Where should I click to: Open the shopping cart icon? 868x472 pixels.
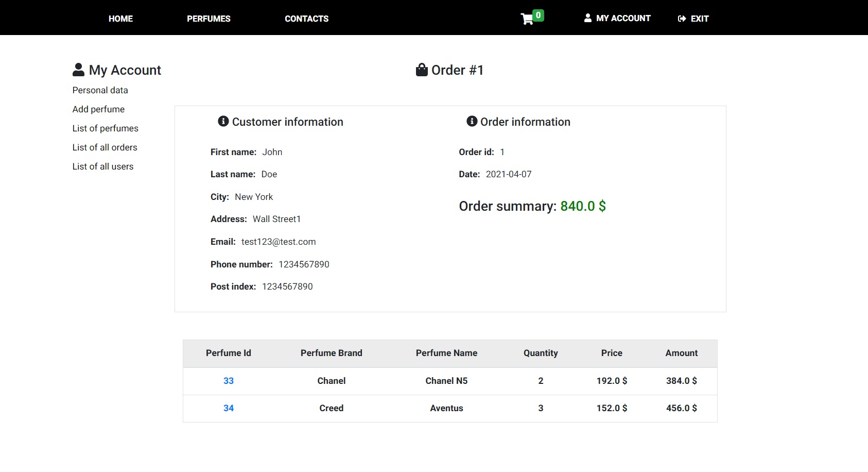[527, 19]
